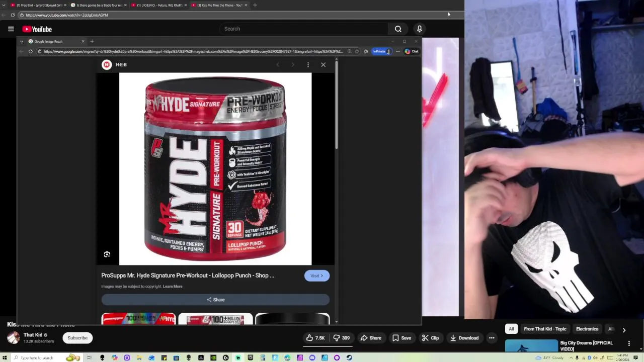Click the InPrivate profile badge
This screenshot has height=362, width=644.
click(x=382, y=51)
